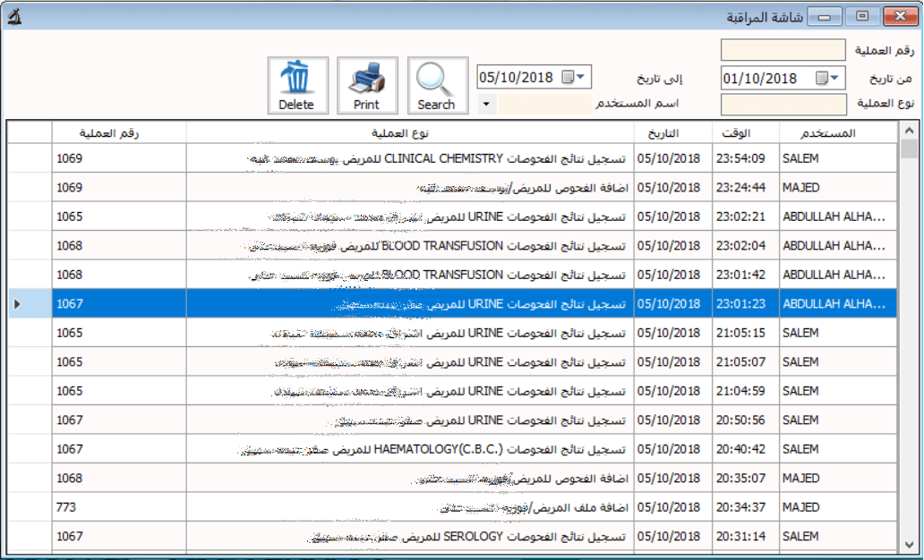Select the row with time 23:54:09

pyautogui.click(x=448, y=158)
